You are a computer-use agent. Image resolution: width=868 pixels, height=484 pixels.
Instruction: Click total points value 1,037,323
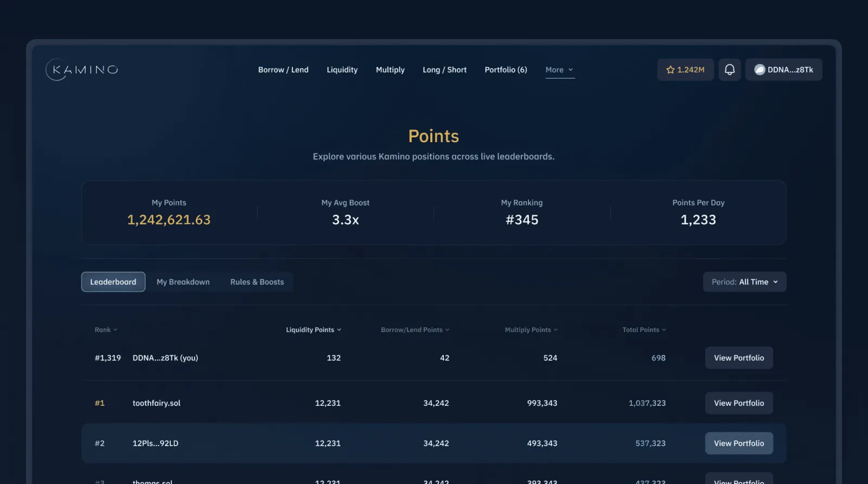pyautogui.click(x=647, y=403)
